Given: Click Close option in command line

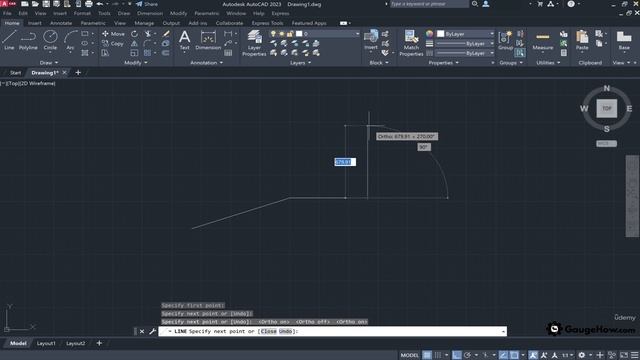Looking at the screenshot, I should 268,331.
